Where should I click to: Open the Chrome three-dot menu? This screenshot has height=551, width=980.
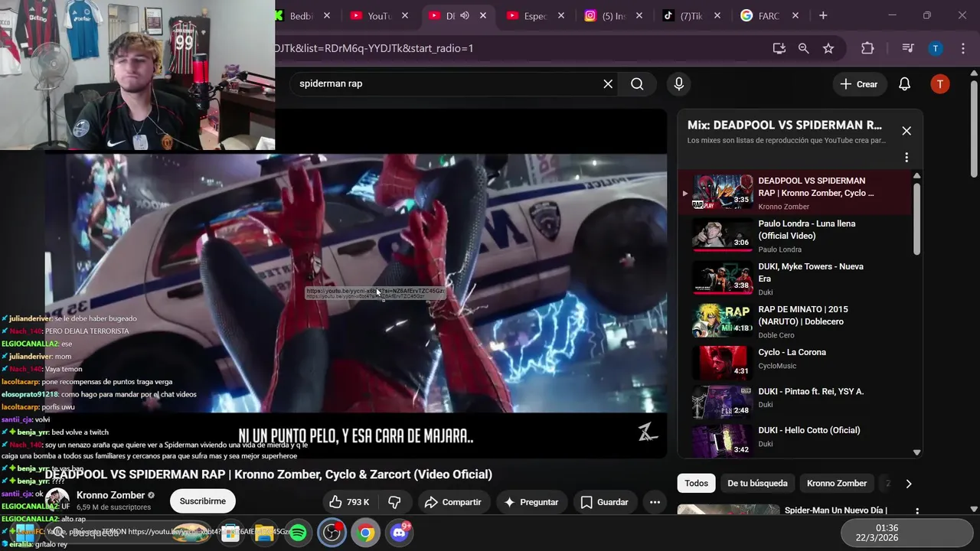pyautogui.click(x=962, y=48)
